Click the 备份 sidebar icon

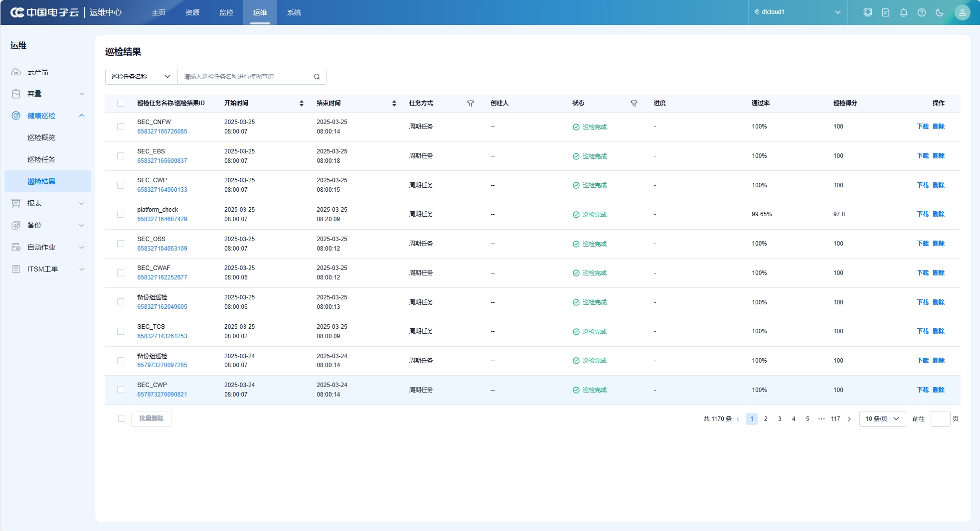(16, 225)
